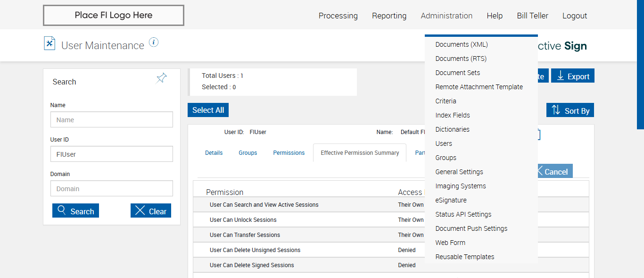Open the Processing menu

click(338, 16)
